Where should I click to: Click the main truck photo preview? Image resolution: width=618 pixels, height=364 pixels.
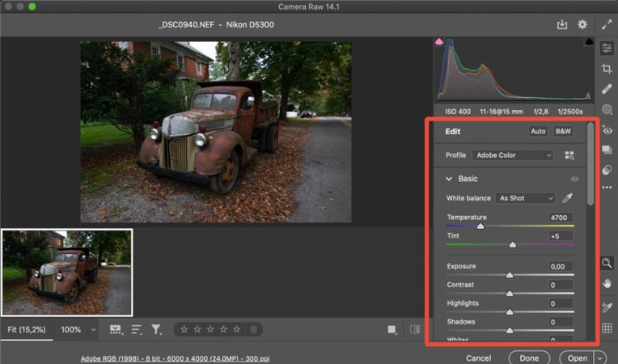(x=216, y=132)
